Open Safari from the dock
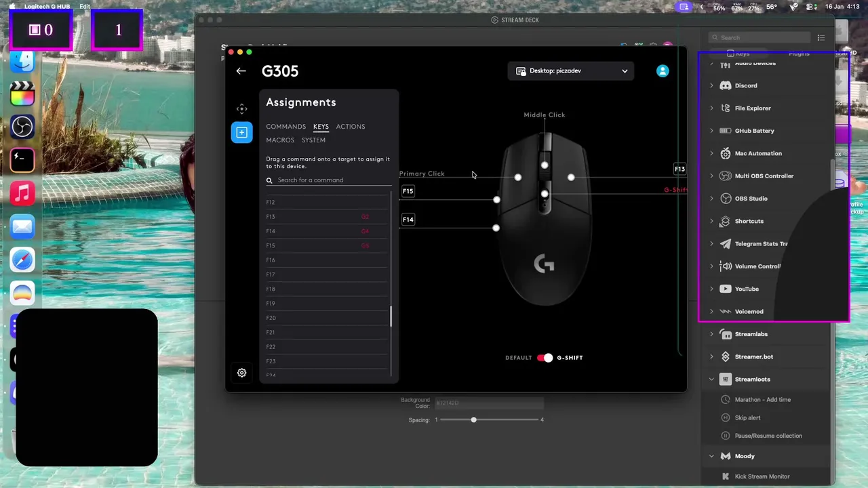 tap(22, 260)
